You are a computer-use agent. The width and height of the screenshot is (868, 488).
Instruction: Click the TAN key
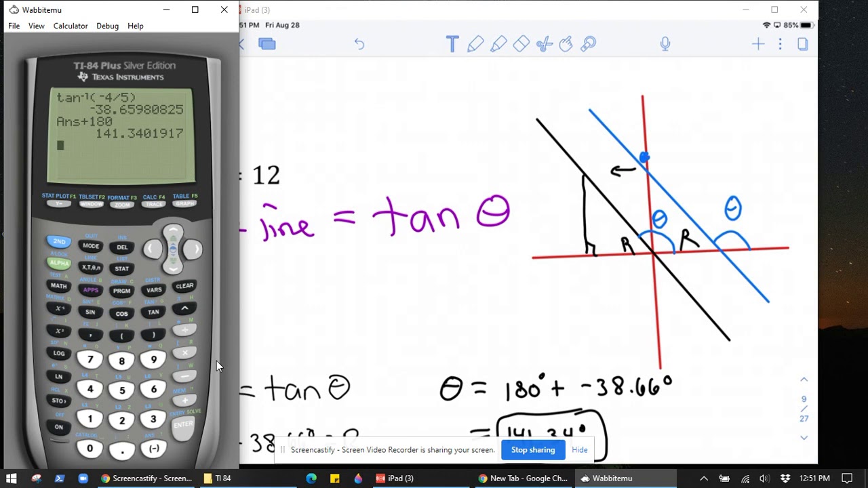pyautogui.click(x=154, y=312)
